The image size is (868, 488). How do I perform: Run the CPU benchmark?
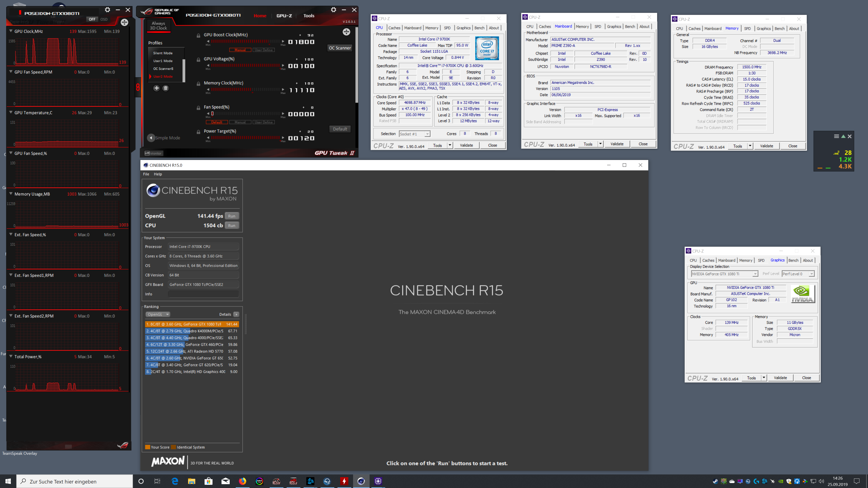pyautogui.click(x=231, y=225)
